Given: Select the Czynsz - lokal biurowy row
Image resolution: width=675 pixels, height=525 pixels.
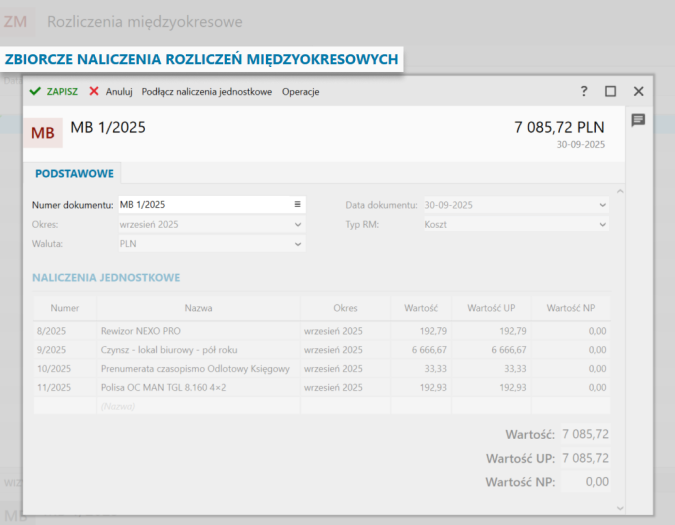Looking at the screenshot, I should (x=197, y=350).
